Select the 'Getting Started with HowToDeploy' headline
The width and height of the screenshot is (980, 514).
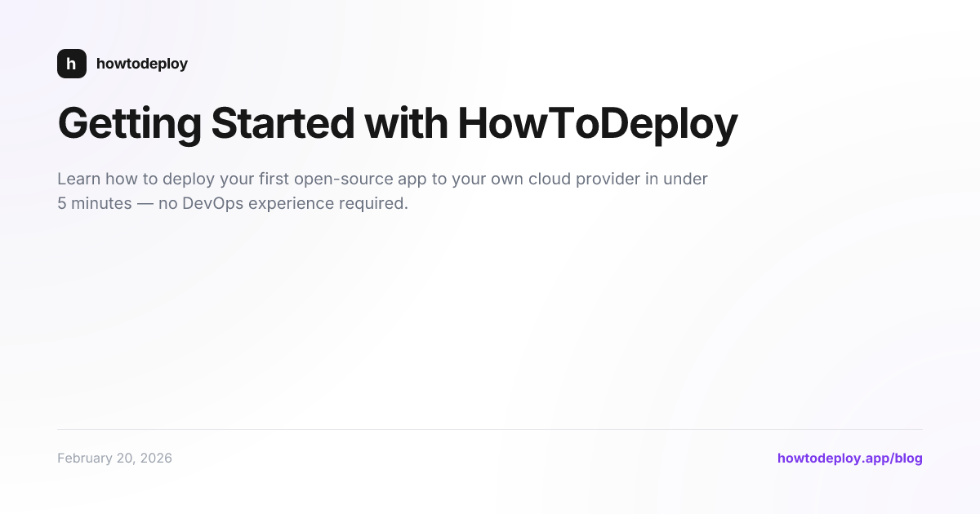(397, 123)
